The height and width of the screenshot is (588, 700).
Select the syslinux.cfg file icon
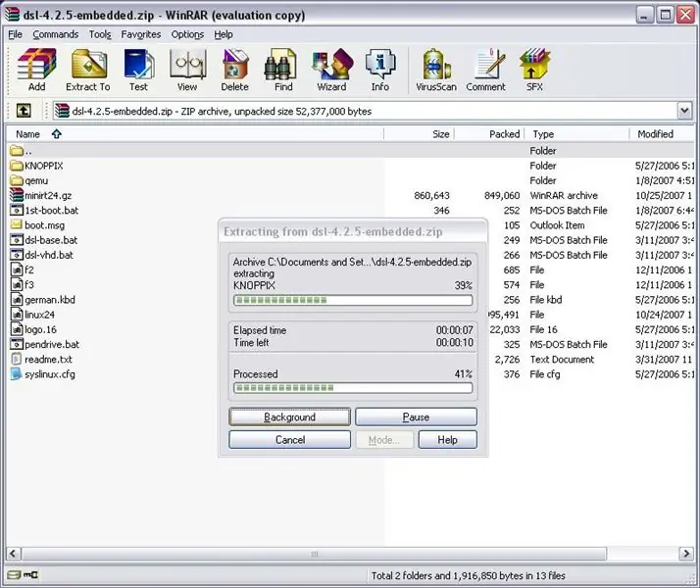[17, 373]
